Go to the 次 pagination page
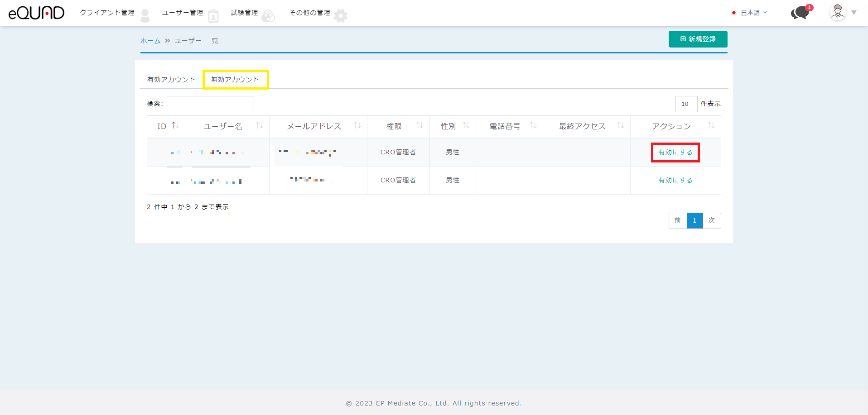The image size is (868, 415). coord(712,220)
